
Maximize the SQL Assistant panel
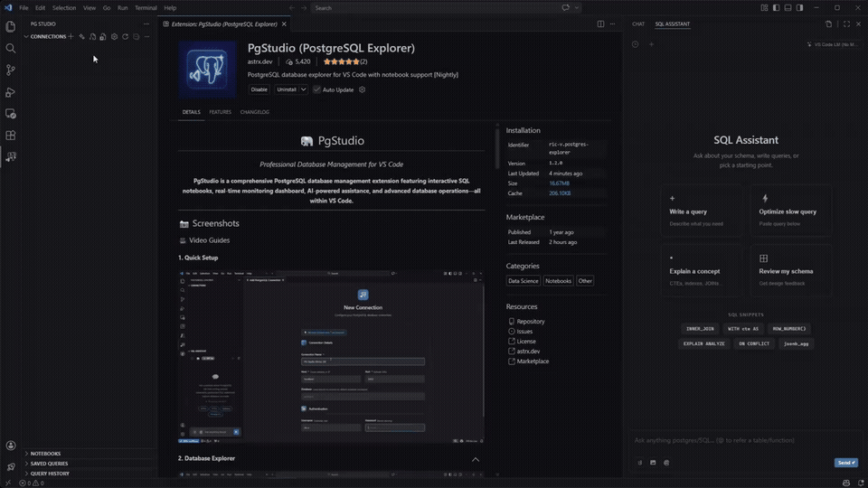[846, 23]
